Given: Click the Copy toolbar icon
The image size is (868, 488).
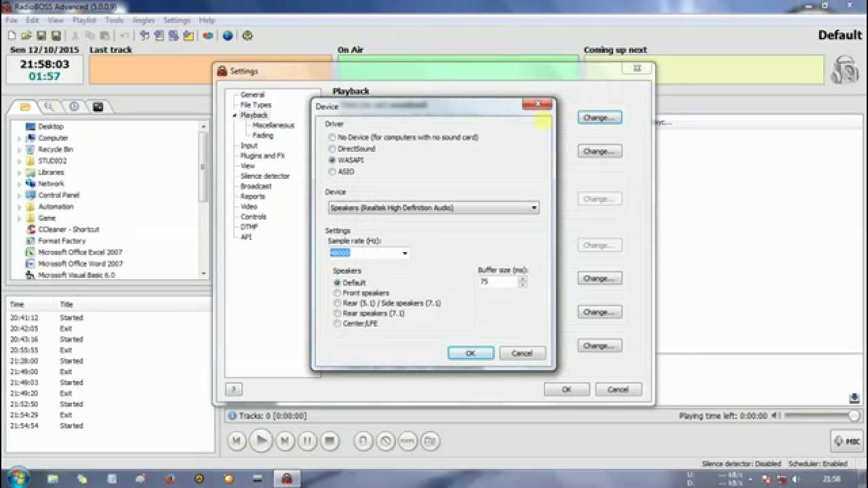Looking at the screenshot, I should coord(90,35).
